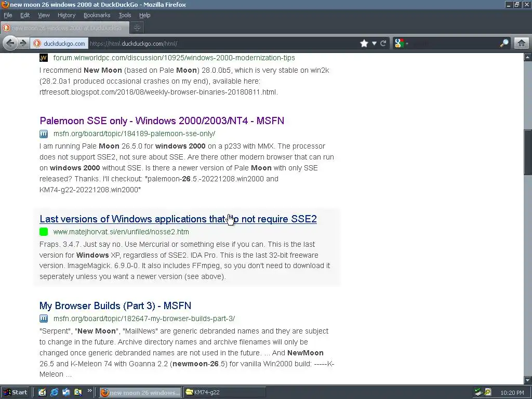
Task: Switch to KM74-g22 folder taskbar button
Action: pos(224,392)
